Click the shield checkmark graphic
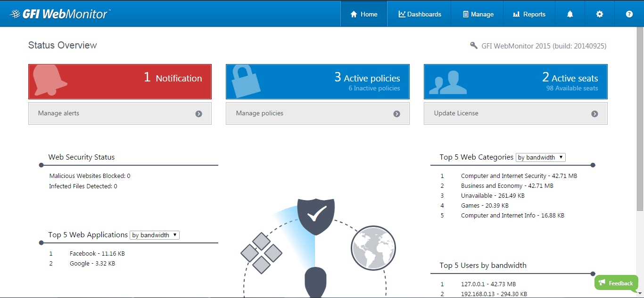The height and width of the screenshot is (298, 644). pos(316,216)
